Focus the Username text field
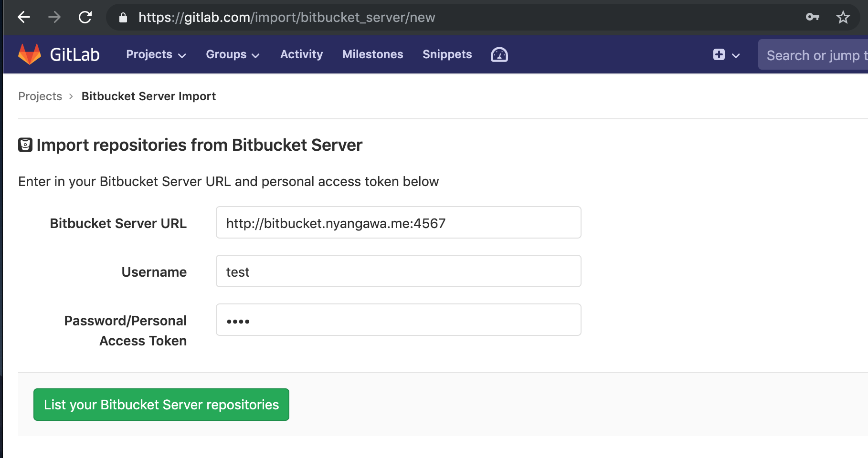 (x=398, y=271)
